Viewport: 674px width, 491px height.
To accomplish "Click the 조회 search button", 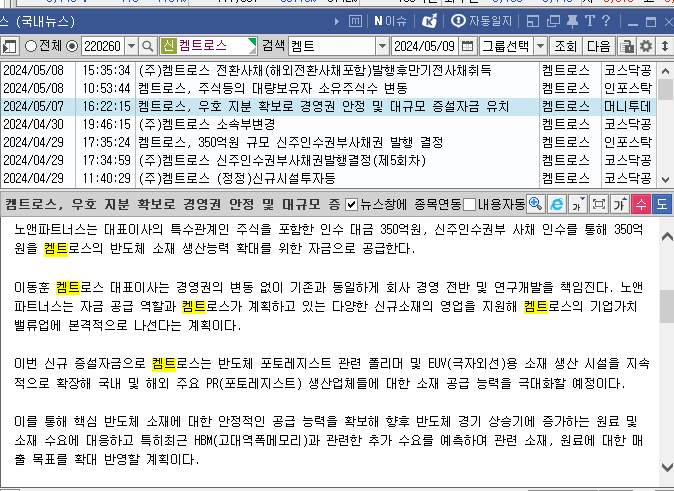I will pos(565,46).
